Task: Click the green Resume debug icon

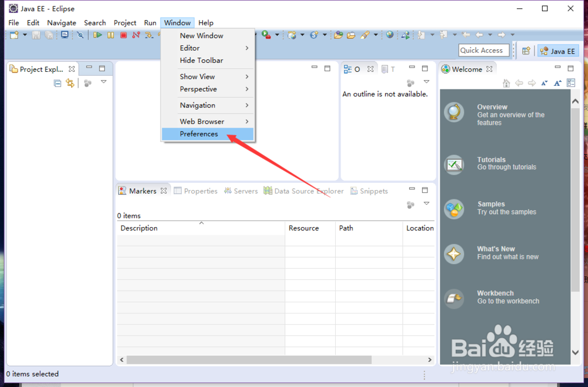Action: 98,35
